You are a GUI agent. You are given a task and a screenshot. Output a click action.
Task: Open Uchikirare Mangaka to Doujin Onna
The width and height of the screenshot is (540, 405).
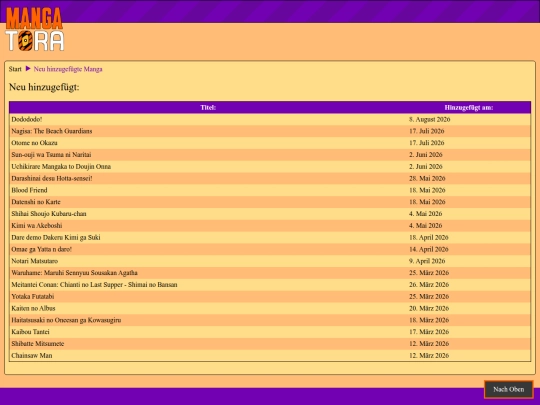click(x=61, y=167)
